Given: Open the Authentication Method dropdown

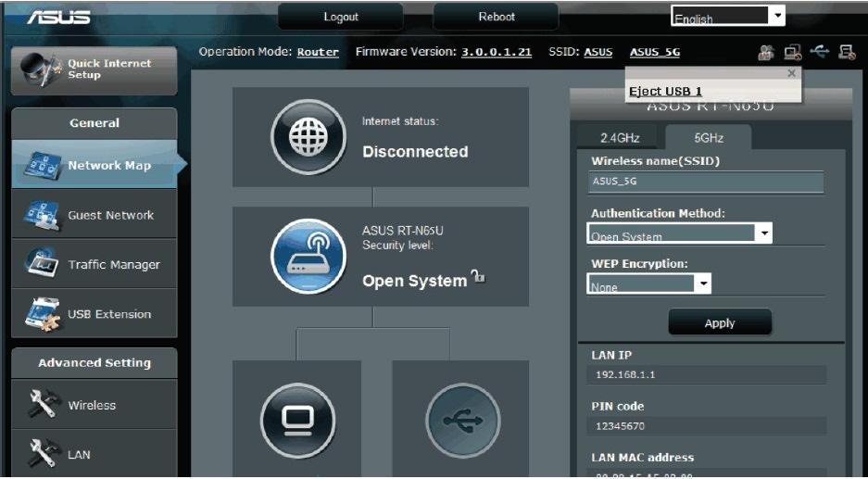Looking at the screenshot, I should [x=679, y=233].
